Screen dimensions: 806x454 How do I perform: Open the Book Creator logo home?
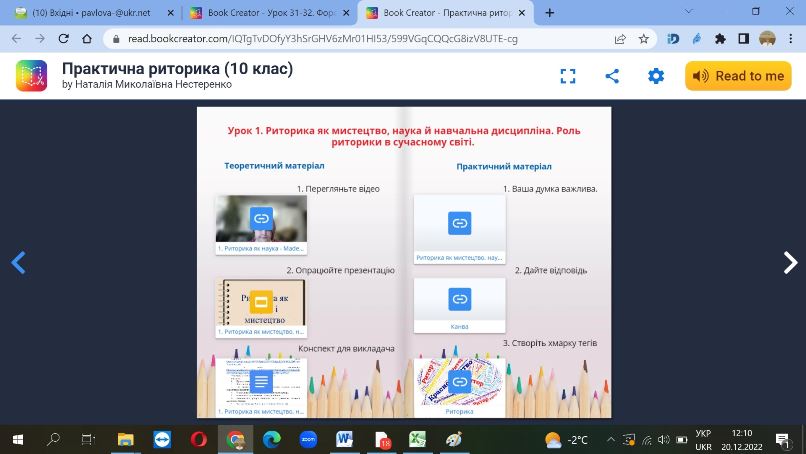coord(31,76)
